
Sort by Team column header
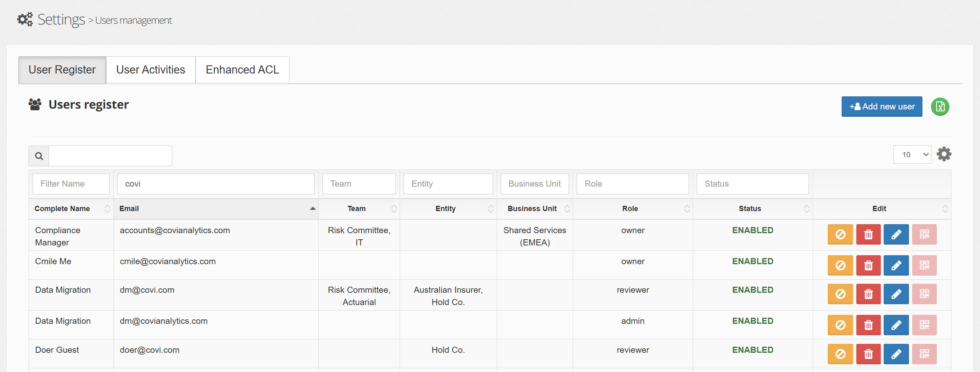[x=359, y=209]
